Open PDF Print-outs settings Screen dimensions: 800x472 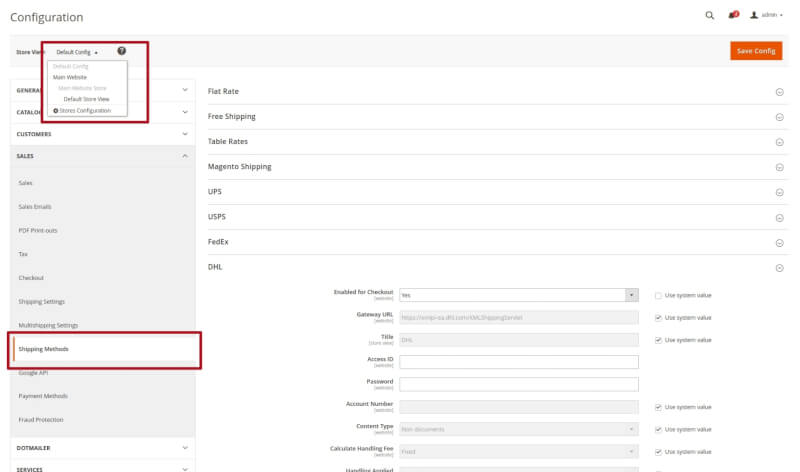[38, 230]
